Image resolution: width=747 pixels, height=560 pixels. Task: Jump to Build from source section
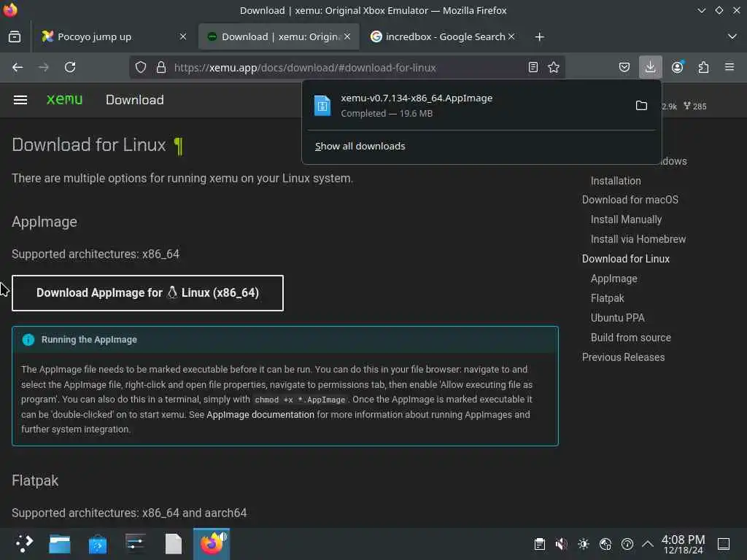pos(631,338)
